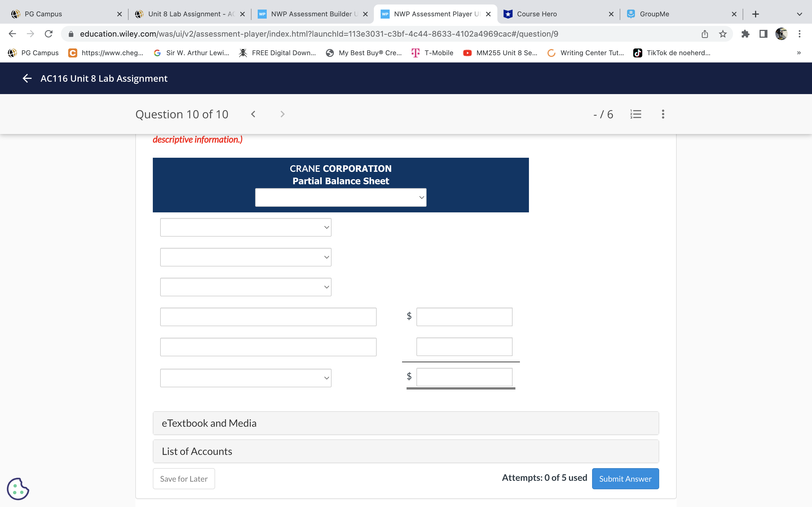
Task: Click the share page icon in address bar
Action: click(705, 34)
